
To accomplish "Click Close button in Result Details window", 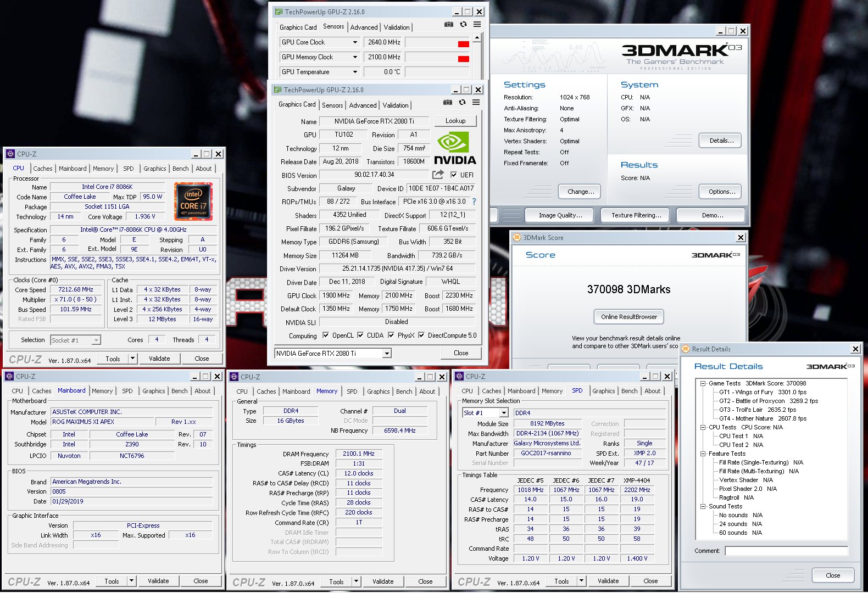I will 832,575.
